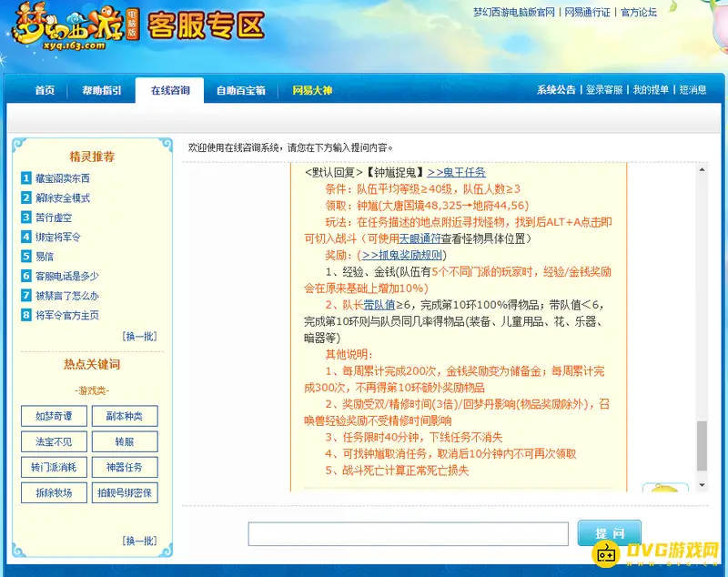Click the question input field

[x=408, y=534]
